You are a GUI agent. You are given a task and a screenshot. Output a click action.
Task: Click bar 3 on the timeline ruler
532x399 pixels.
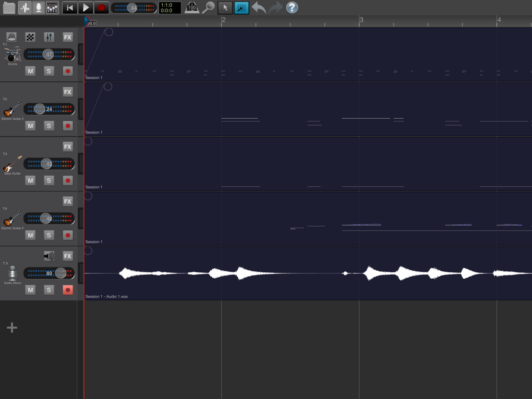tap(361, 20)
